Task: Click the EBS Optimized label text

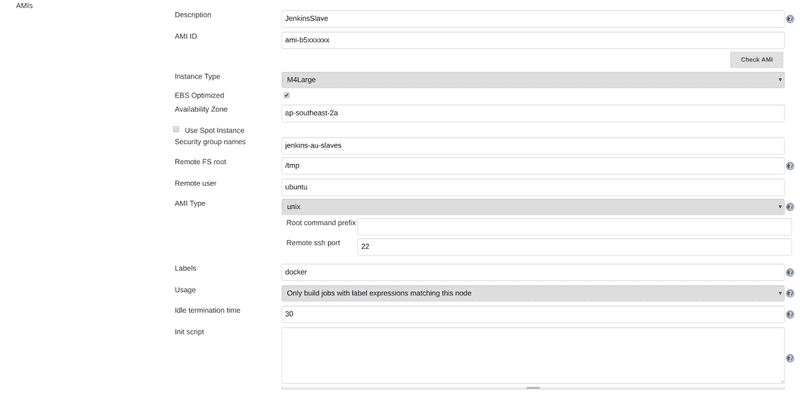Action: (199, 95)
